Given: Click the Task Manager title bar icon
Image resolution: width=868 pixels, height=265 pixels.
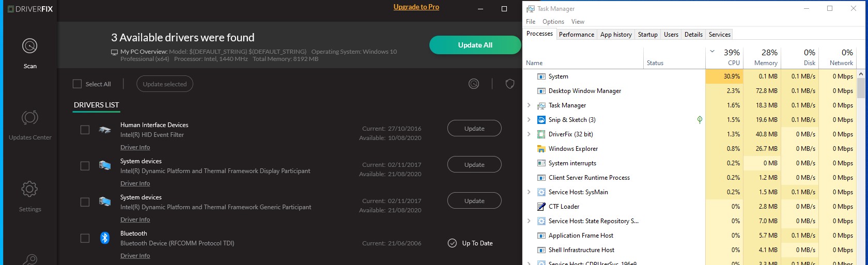Looking at the screenshot, I should pos(531,9).
